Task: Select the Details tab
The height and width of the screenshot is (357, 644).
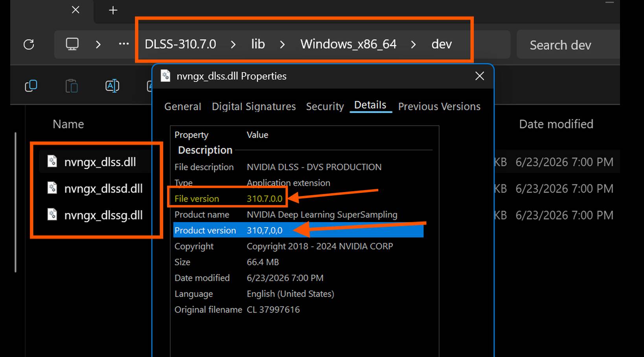Action: pyautogui.click(x=370, y=105)
